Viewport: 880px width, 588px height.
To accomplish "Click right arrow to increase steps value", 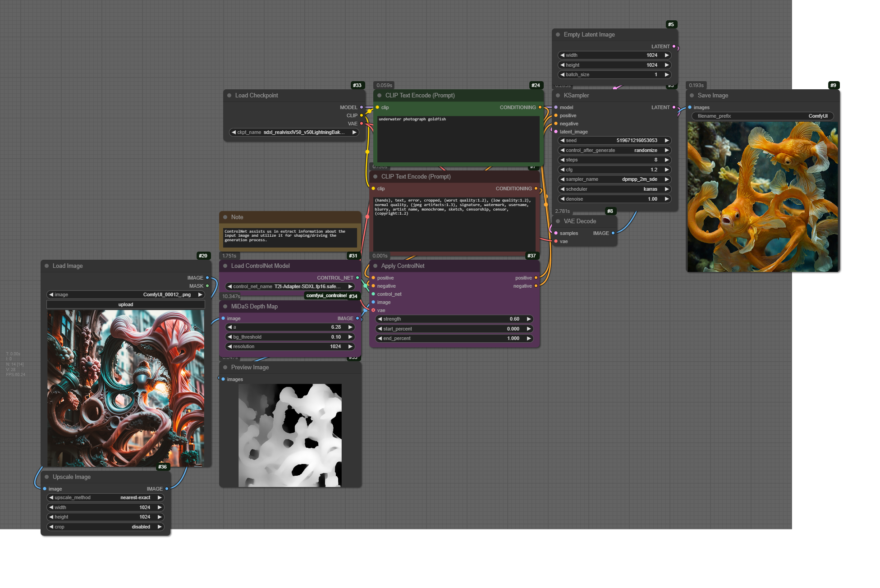I will [666, 160].
